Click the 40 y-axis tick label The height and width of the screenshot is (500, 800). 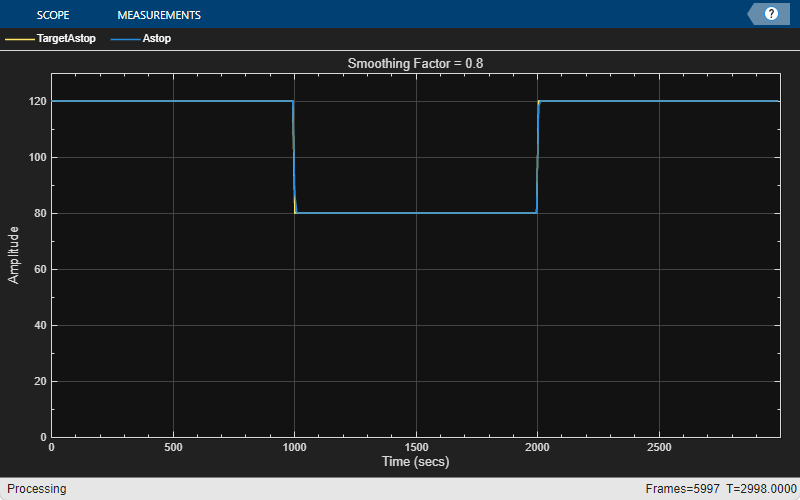pos(40,326)
